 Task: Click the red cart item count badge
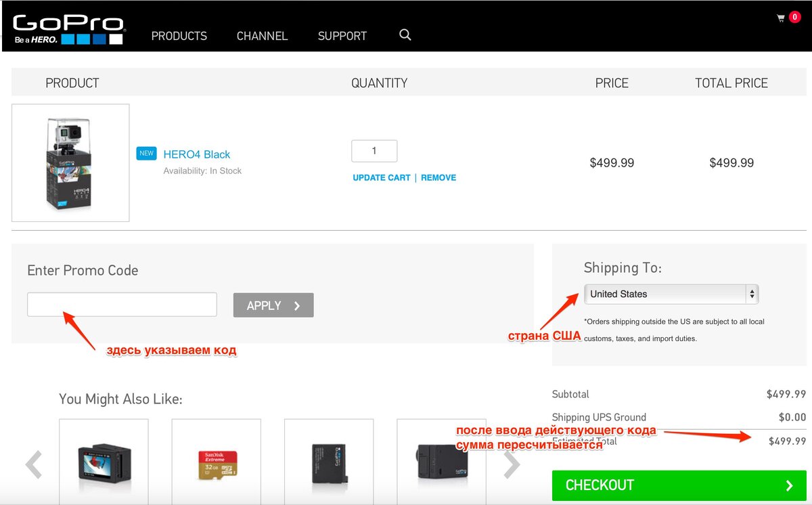795,17
